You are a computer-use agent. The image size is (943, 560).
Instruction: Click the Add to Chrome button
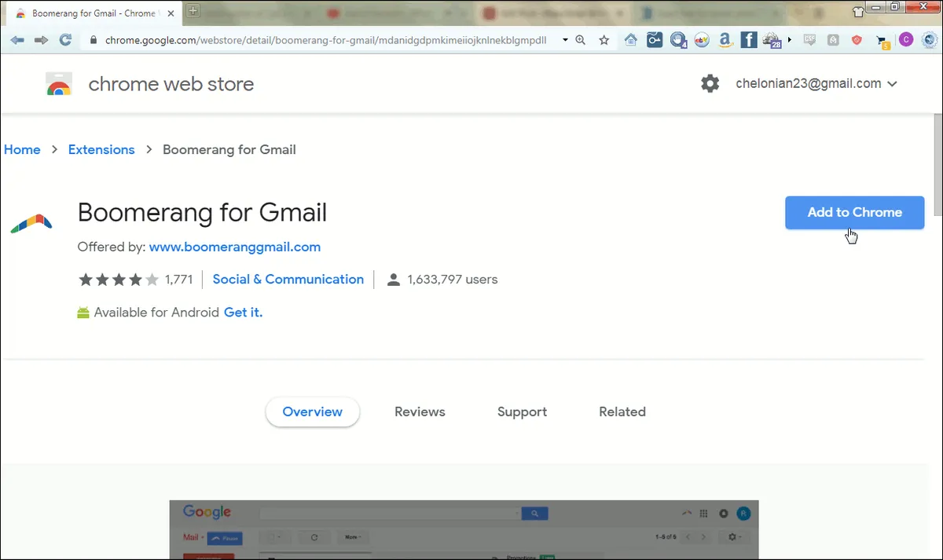pos(854,212)
